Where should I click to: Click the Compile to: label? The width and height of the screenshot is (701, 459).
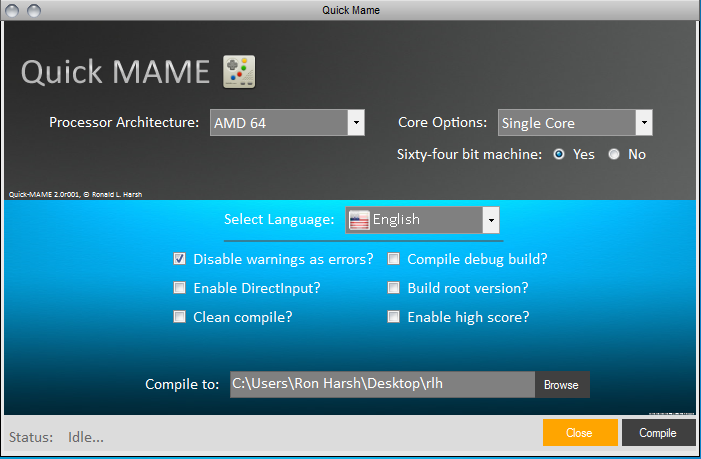click(x=182, y=384)
